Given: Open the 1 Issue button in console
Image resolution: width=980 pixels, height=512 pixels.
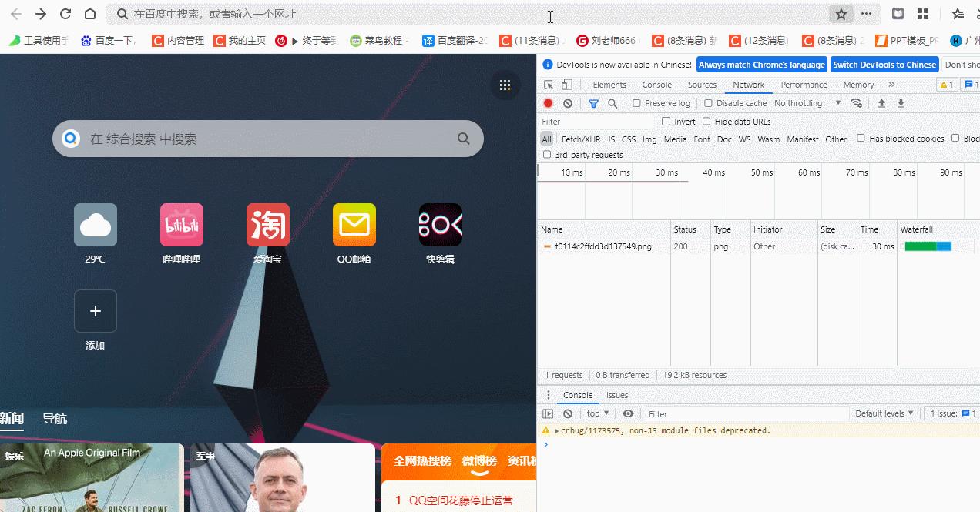Looking at the screenshot, I should pyautogui.click(x=952, y=413).
